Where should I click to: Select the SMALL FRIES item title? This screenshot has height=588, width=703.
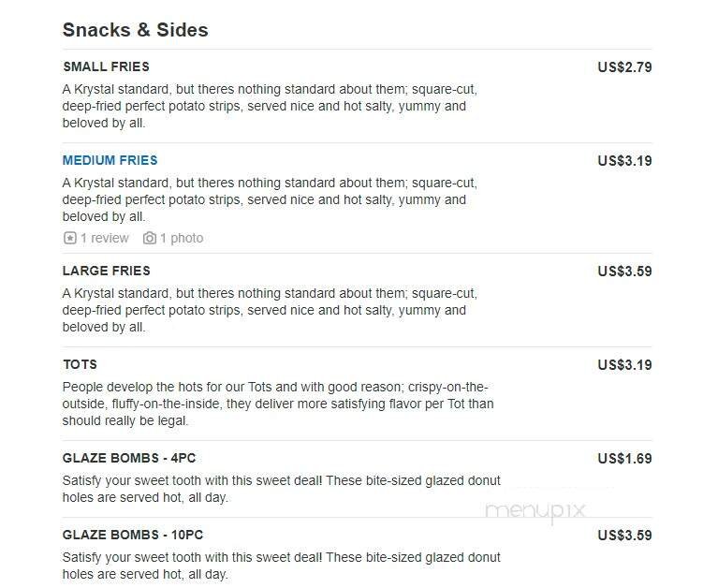click(x=106, y=66)
